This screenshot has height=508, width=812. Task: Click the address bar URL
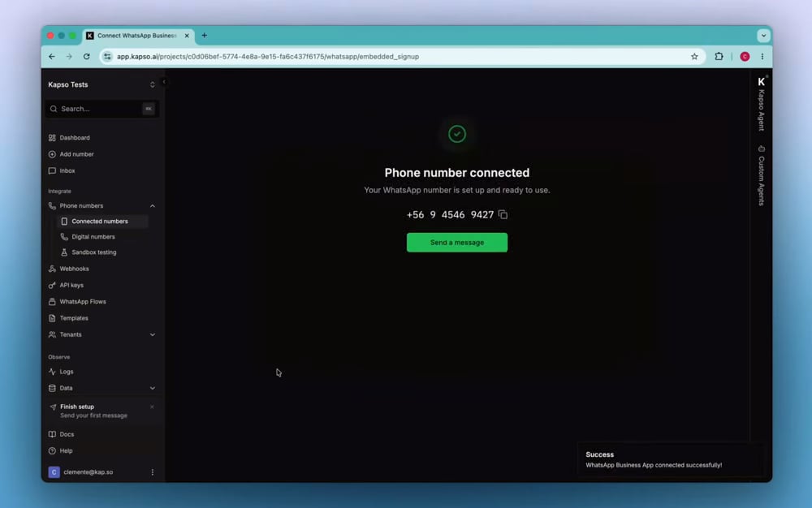pyautogui.click(x=268, y=56)
